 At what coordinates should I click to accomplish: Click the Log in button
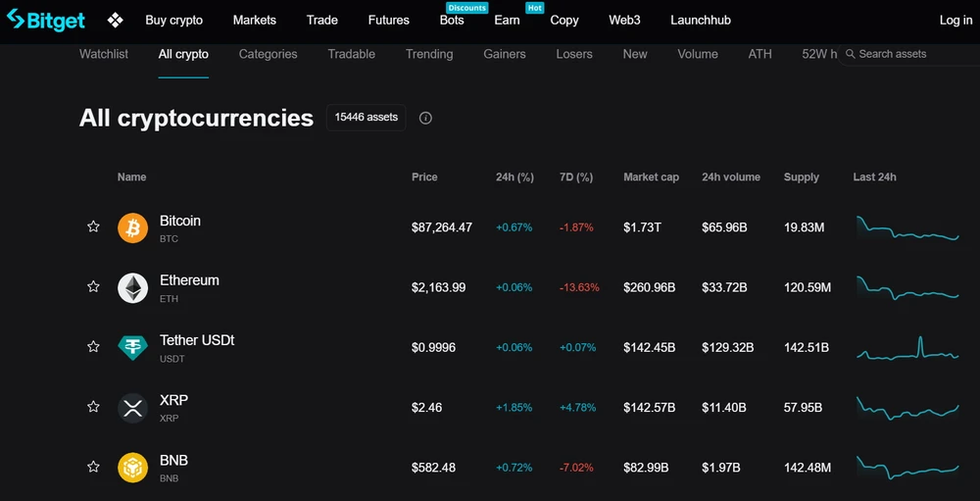tap(955, 20)
